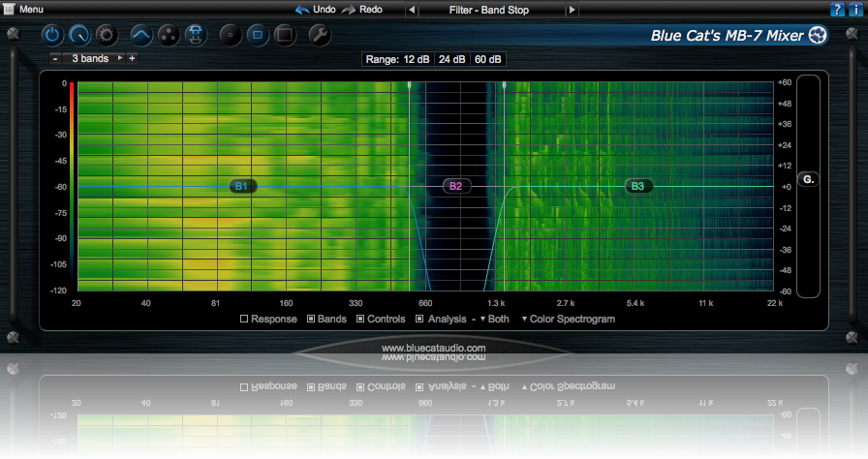
Task: Open the Color Spectrogram mode dropdown
Action: pyautogui.click(x=568, y=320)
